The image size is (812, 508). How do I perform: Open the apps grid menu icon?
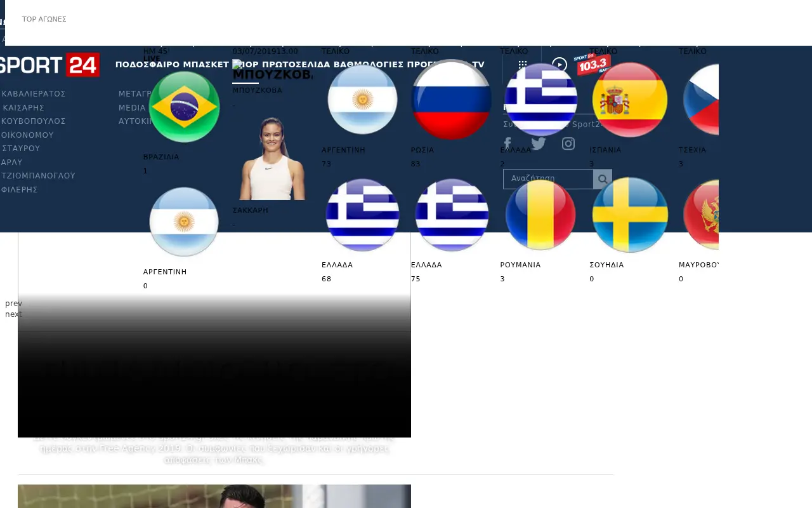pos(523,65)
